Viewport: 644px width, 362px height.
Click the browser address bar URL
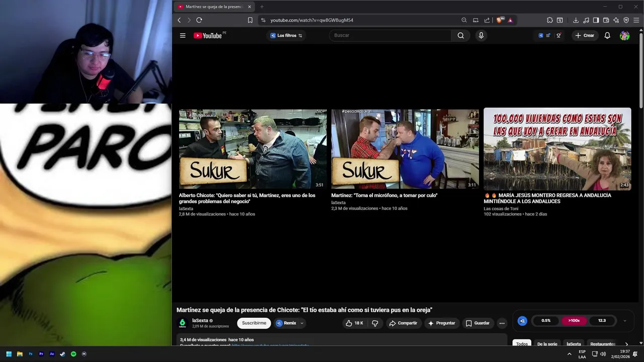(x=311, y=20)
